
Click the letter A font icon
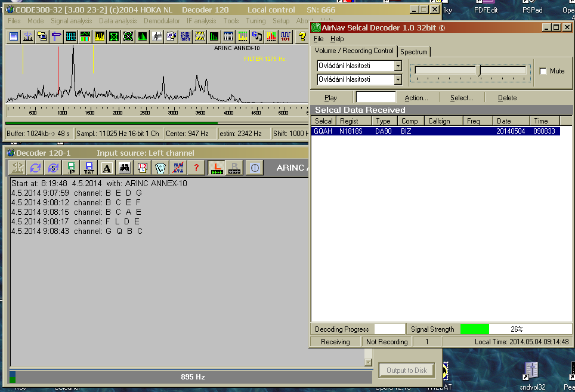(x=107, y=168)
